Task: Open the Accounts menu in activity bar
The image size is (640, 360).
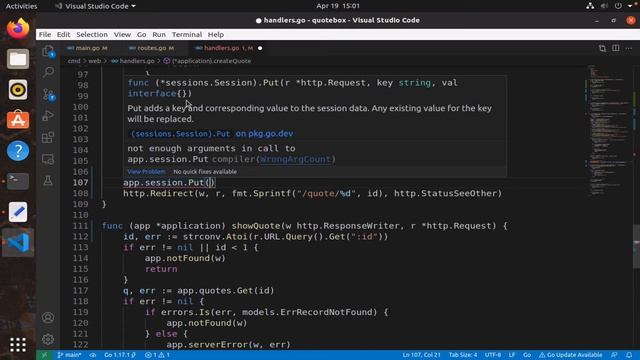Action: (x=48, y=317)
